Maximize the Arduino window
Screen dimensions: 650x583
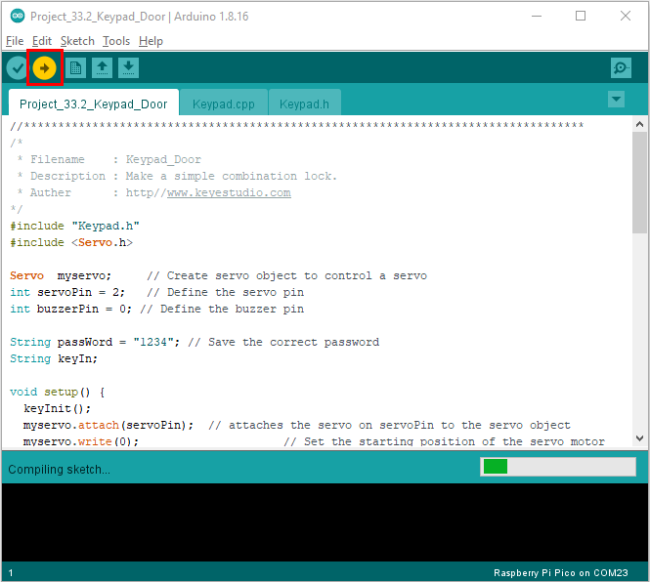click(580, 16)
